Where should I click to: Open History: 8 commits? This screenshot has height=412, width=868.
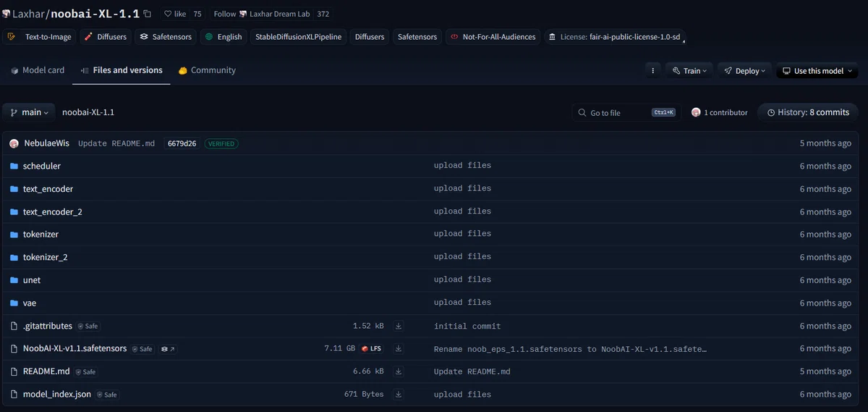pyautogui.click(x=808, y=112)
